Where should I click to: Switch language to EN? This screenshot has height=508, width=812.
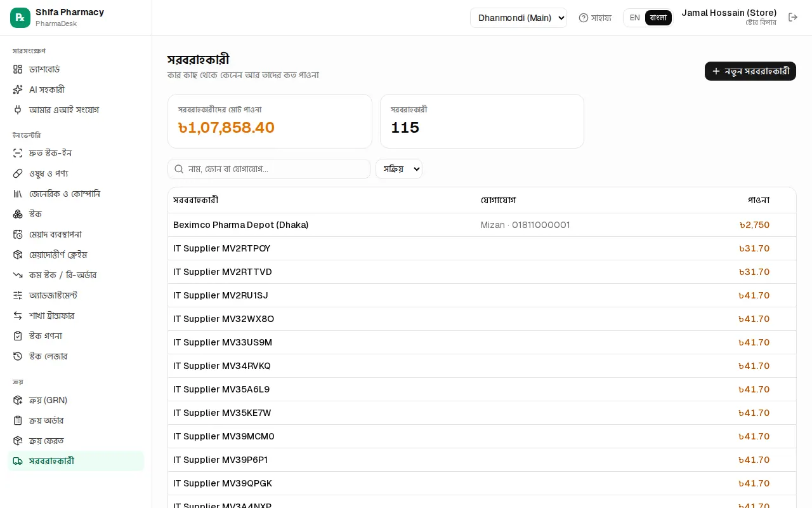(x=634, y=18)
